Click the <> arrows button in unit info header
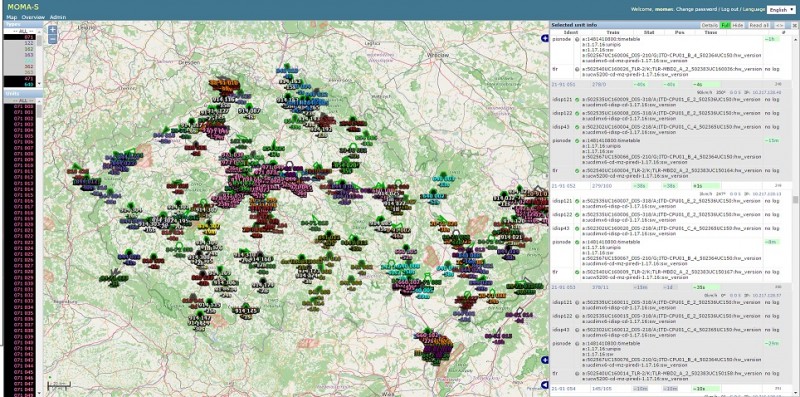Image resolution: width=800 pixels, height=397 pixels. tap(779, 25)
